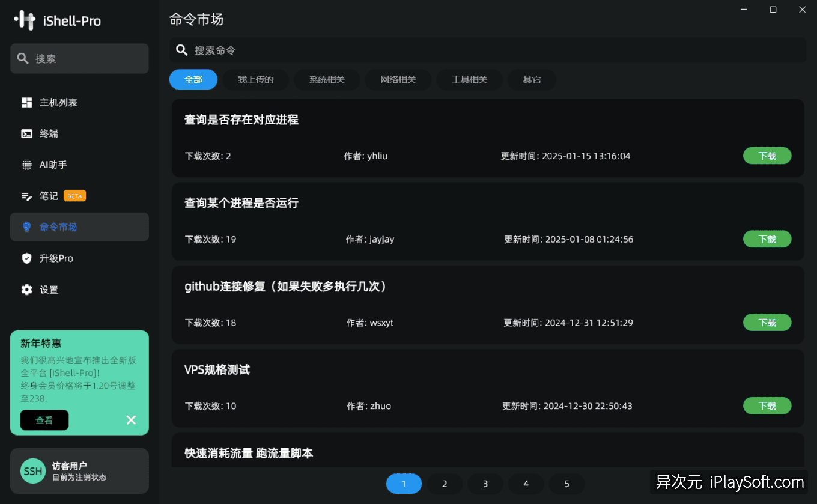Open the 笔记 notes feature
Image resolution: width=817 pixels, height=504 pixels.
point(48,195)
